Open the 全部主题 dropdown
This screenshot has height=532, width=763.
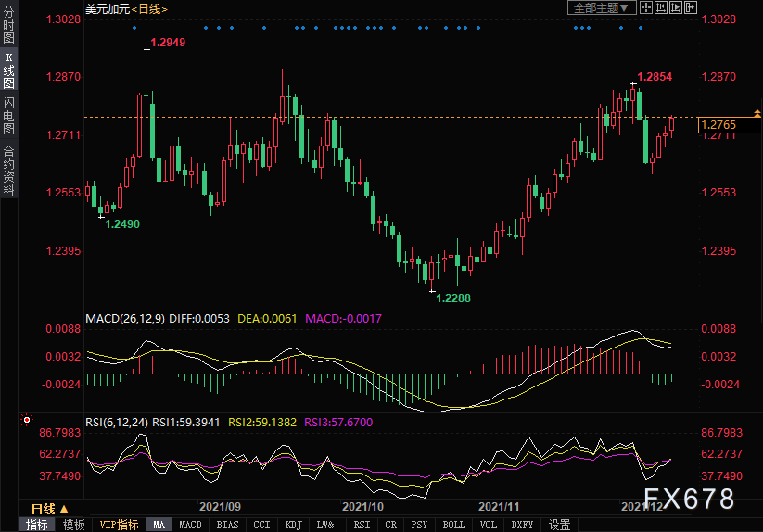[x=602, y=8]
